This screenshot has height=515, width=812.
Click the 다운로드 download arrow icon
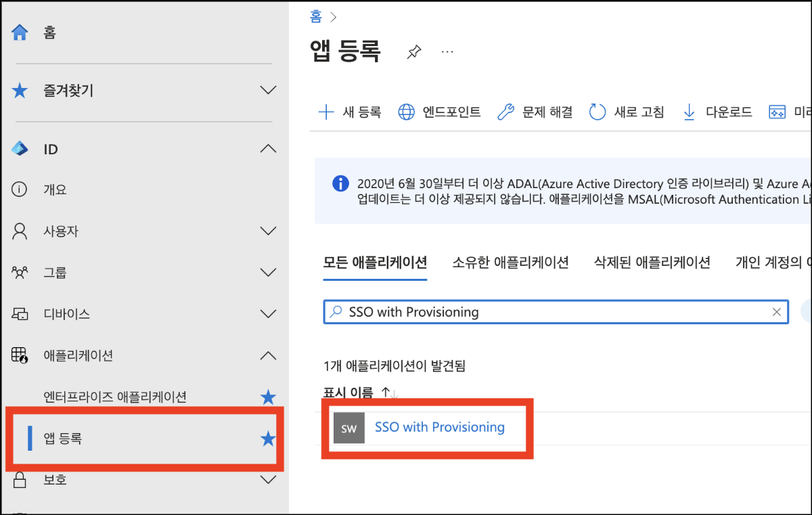(x=689, y=112)
